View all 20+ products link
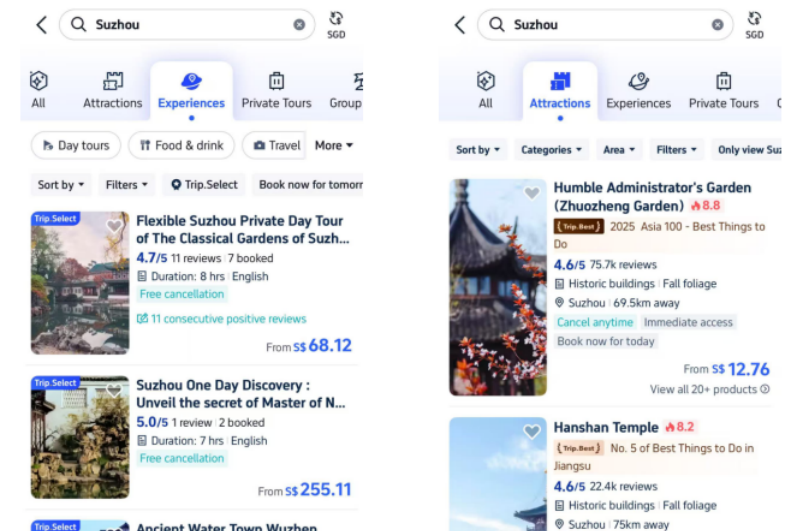The width and height of the screenshot is (797, 531). coord(710,389)
